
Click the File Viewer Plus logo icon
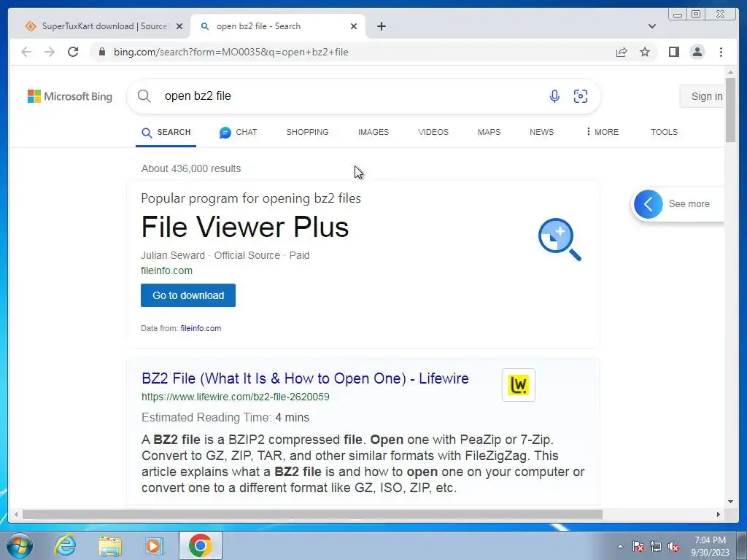click(x=560, y=239)
